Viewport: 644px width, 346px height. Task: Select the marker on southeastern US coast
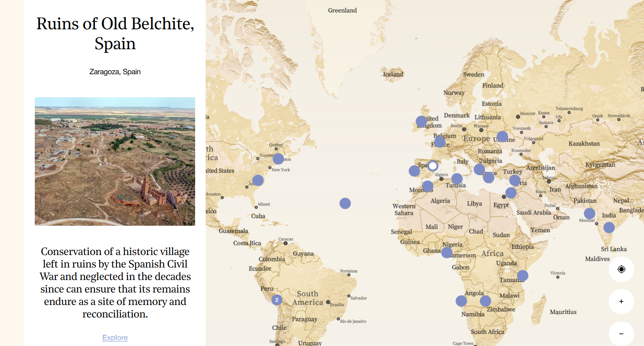pyautogui.click(x=258, y=180)
